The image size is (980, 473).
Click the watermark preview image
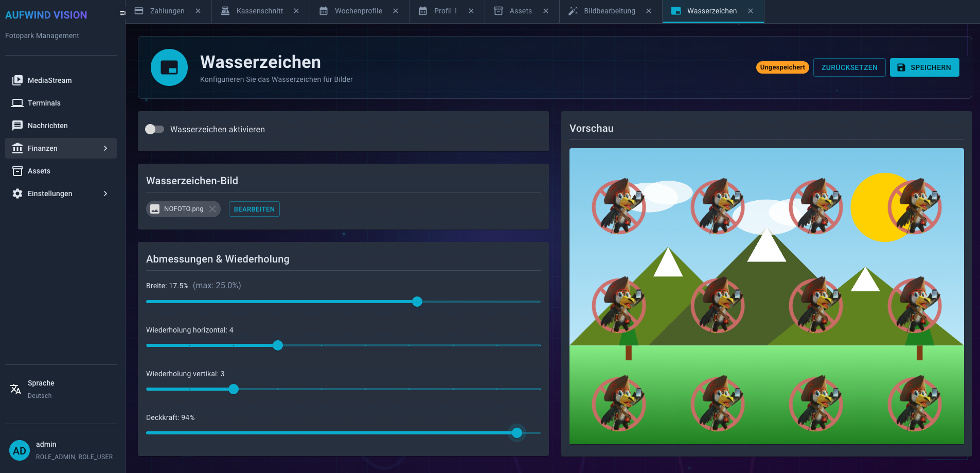(766, 296)
